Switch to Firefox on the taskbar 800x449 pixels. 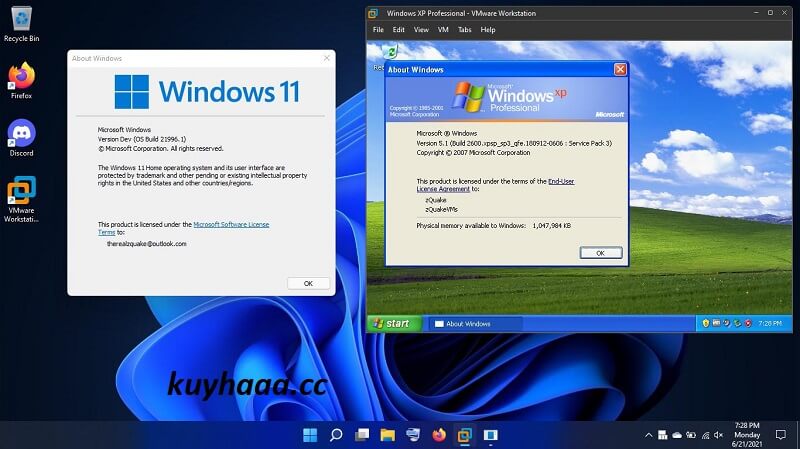coord(439,435)
